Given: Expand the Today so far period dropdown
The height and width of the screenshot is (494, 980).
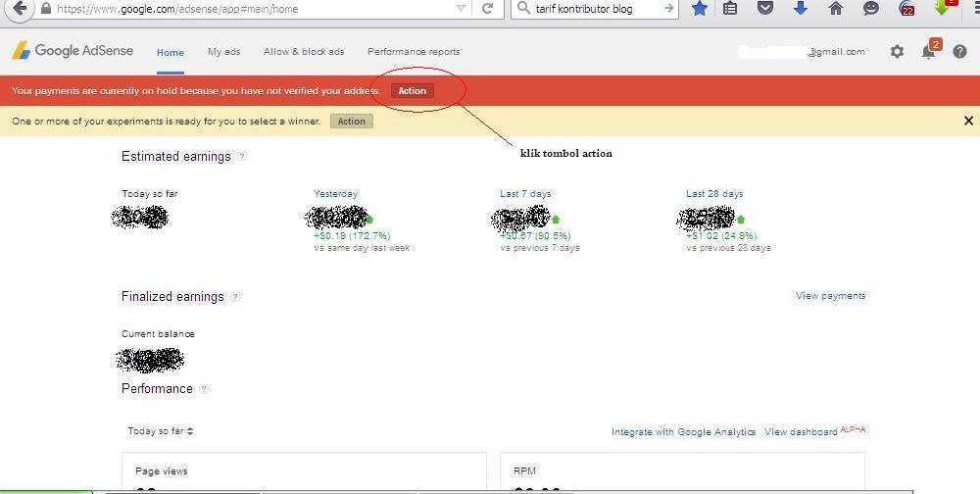Looking at the screenshot, I should tap(161, 431).
